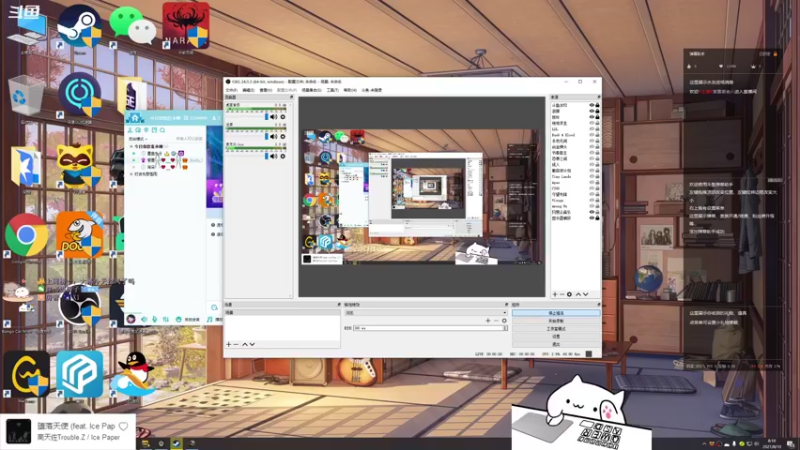The width and height of the screenshot is (800, 450).
Task: Toggle lock on Among Us source
Action: [597, 206]
